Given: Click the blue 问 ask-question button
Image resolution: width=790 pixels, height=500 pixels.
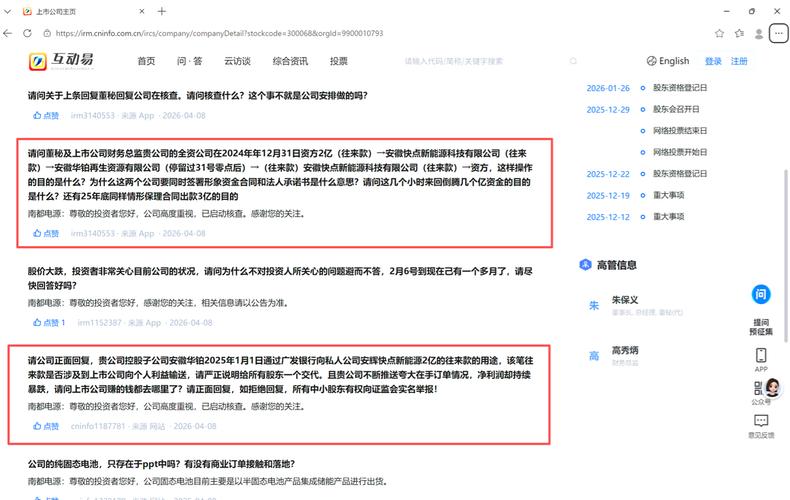Looking at the screenshot, I should pos(761,294).
